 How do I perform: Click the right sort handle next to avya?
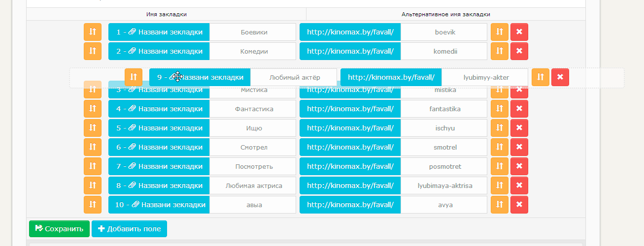[499, 205]
